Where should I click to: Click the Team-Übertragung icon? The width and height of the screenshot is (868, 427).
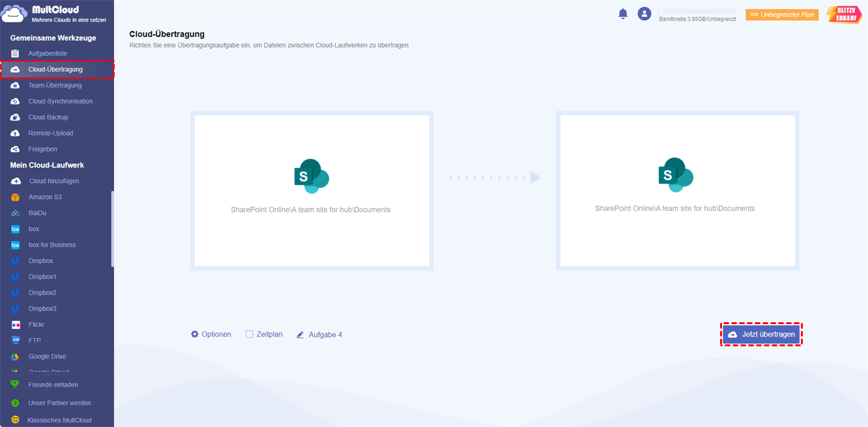tap(15, 85)
